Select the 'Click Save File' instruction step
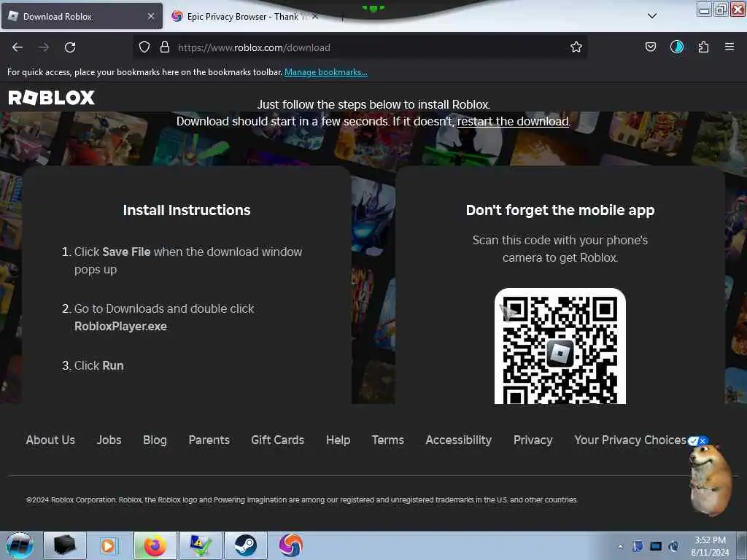The image size is (747, 560). tap(188, 260)
